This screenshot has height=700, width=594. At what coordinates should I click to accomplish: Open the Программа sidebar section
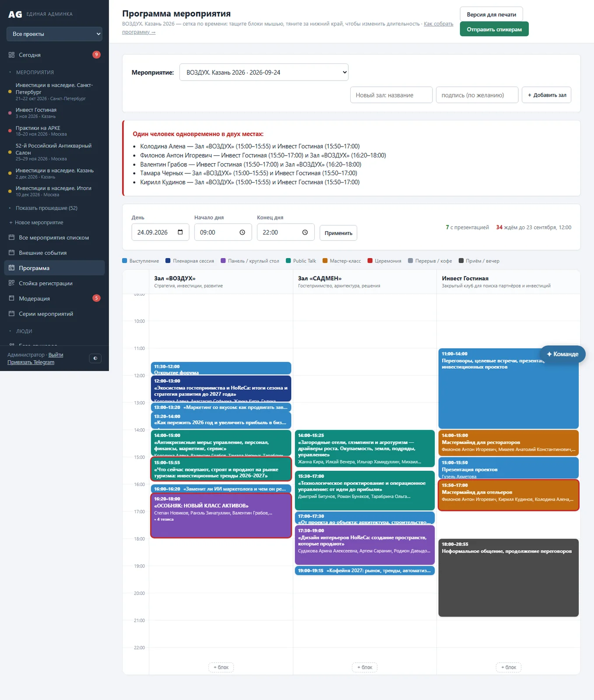pos(54,268)
